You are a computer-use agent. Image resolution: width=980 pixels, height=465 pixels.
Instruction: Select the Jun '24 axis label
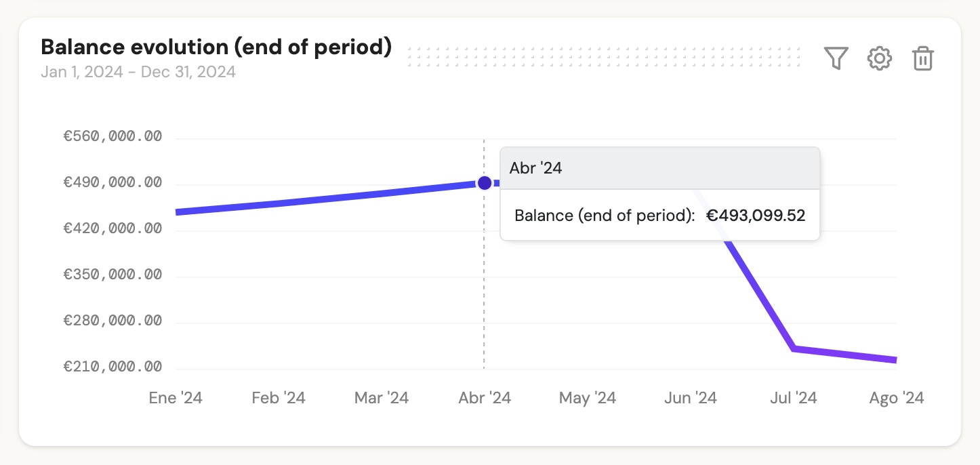point(691,398)
